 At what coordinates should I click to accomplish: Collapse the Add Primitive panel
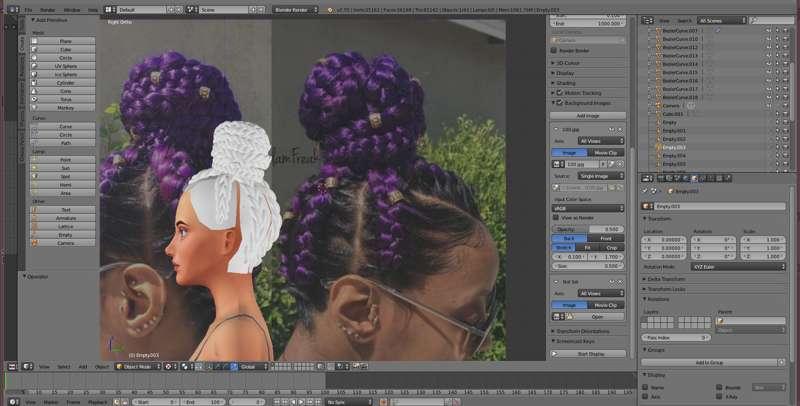click(x=49, y=20)
